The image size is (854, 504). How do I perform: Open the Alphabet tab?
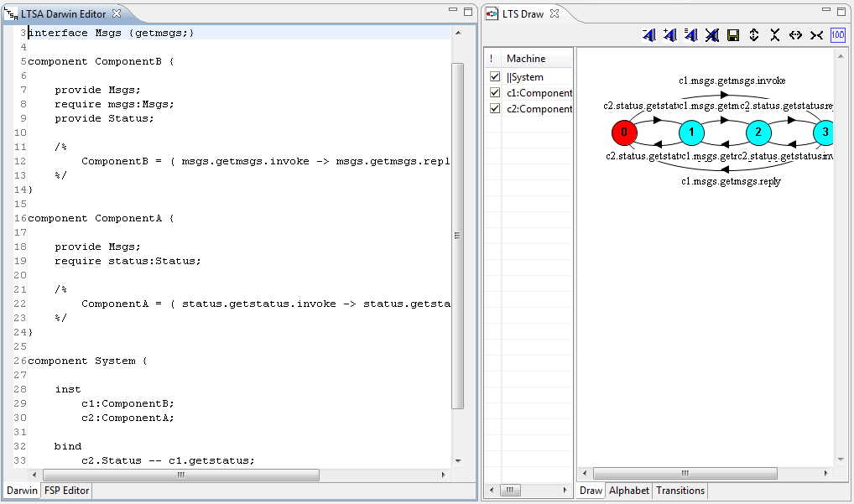tap(628, 491)
